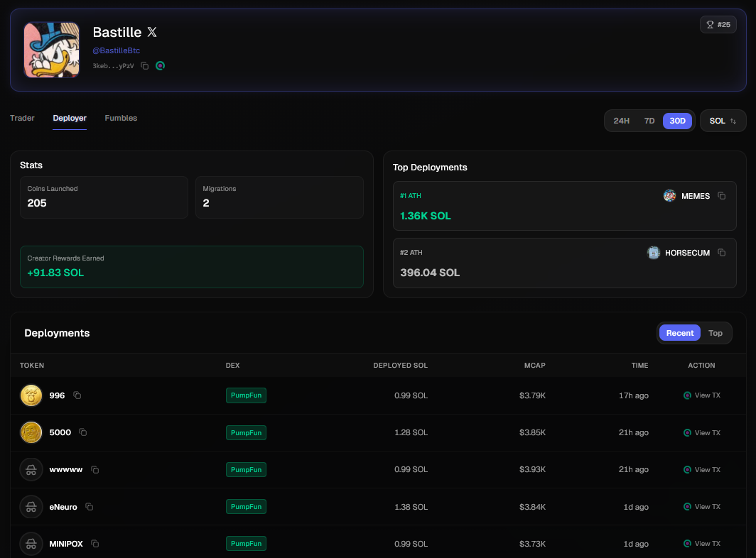Click the green explorer icon next to wallet address
This screenshot has width=756, height=558.
tap(161, 66)
